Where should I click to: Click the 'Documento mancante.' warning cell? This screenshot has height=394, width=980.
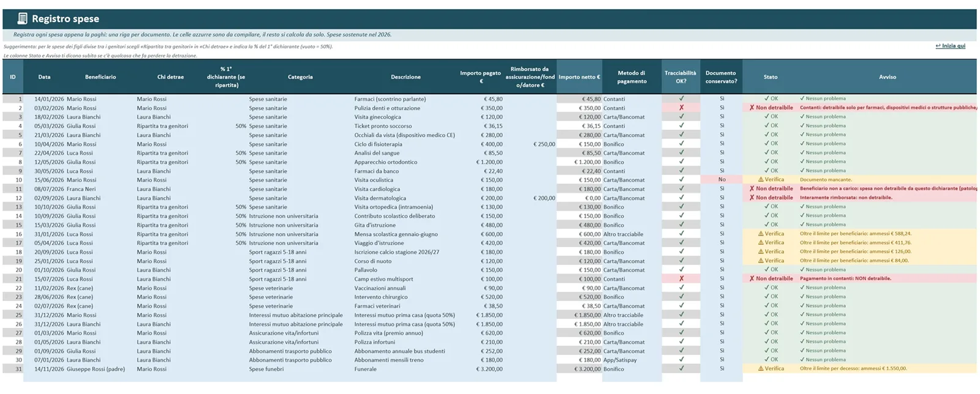tap(826, 180)
